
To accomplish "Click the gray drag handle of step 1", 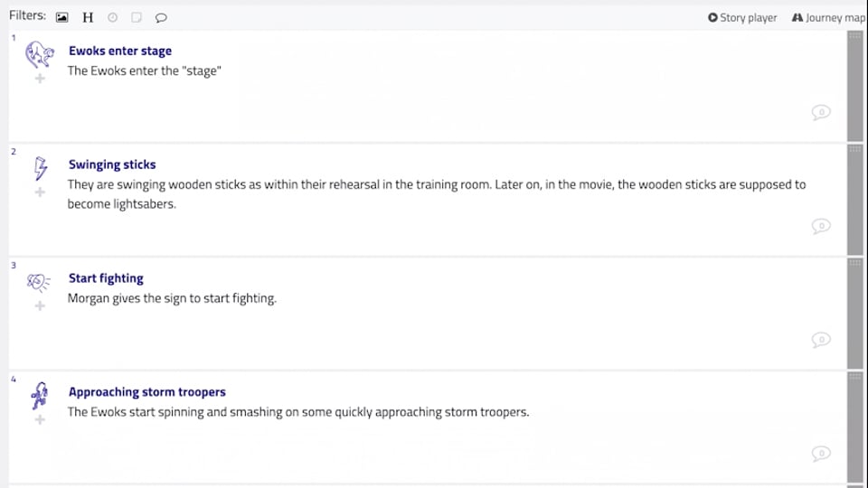I will tap(855, 86).
